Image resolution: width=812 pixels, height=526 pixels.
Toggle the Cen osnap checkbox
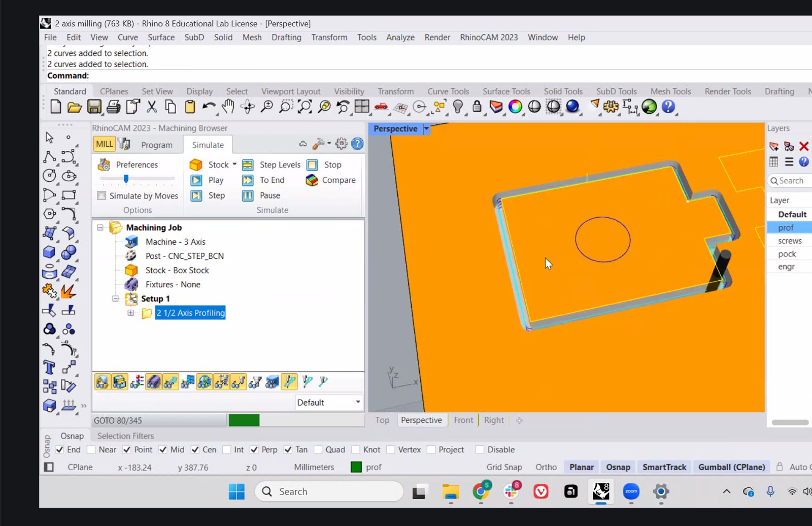(x=195, y=450)
